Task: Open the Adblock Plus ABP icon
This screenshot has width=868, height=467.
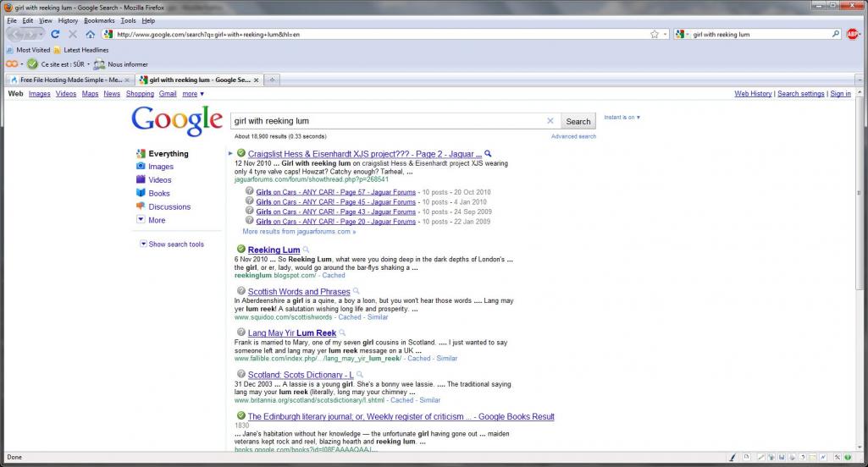Action: (x=853, y=35)
